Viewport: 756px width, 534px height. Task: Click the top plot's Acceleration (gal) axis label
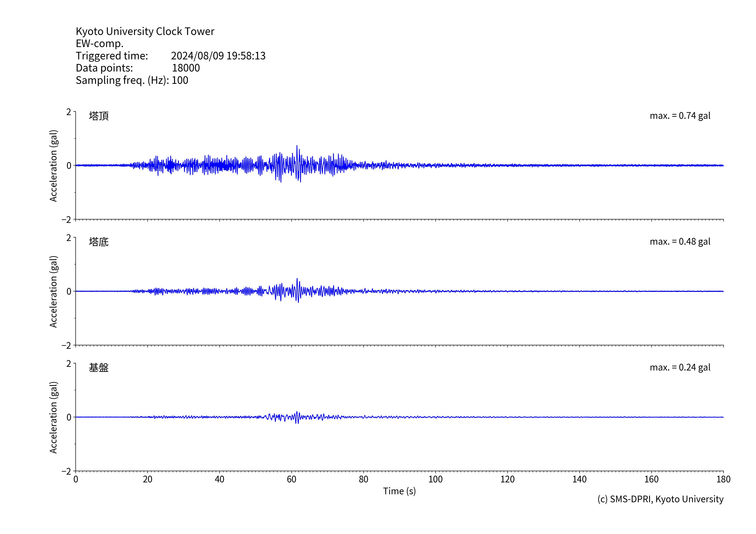(53, 166)
